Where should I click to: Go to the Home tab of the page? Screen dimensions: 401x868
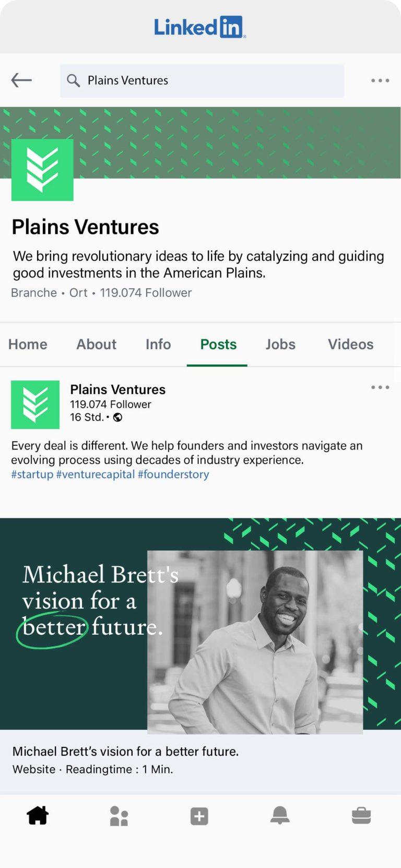coord(28,344)
